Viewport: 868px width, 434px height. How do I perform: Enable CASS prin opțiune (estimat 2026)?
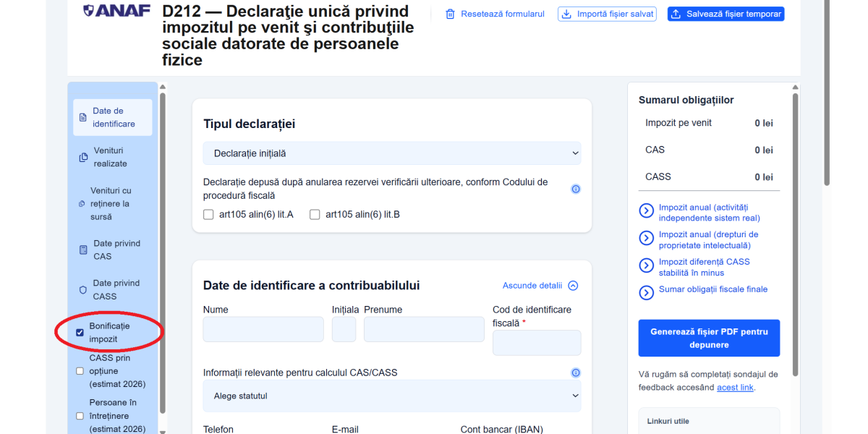tap(80, 371)
